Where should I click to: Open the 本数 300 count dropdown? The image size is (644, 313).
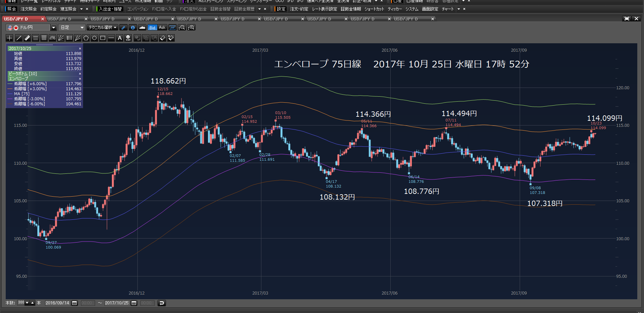coord(27,303)
